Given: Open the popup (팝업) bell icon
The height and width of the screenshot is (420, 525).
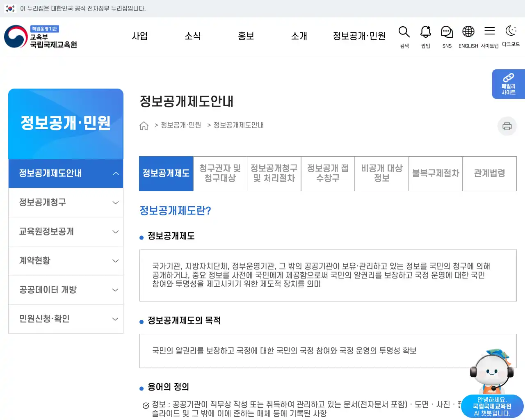Looking at the screenshot, I should (425, 37).
